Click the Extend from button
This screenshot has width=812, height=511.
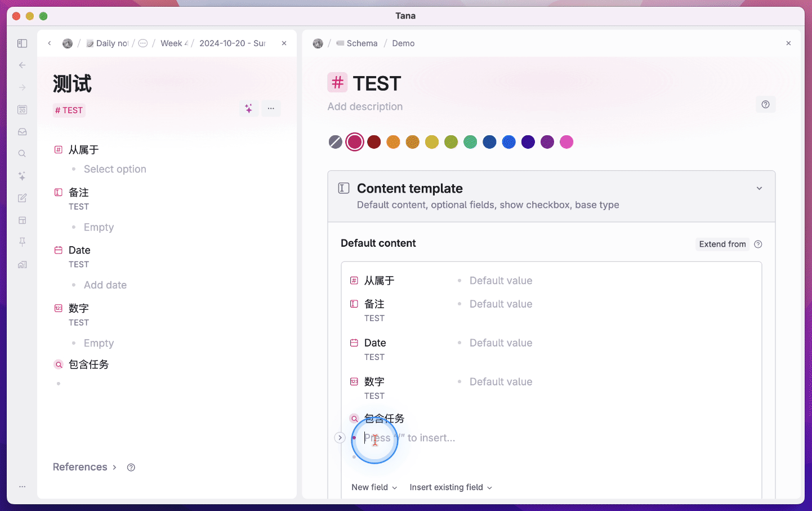tap(722, 244)
